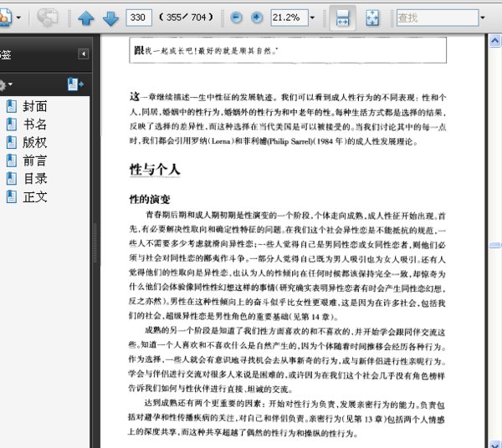Viewport: 502px width, 448px height.
Task: Click the 查找 search input field
Action: [438, 18]
